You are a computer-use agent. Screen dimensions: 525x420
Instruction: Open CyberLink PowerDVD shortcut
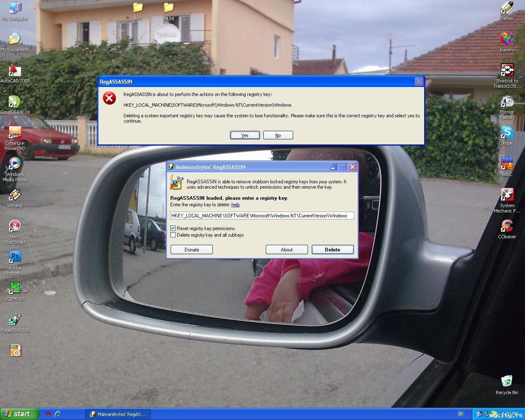click(x=15, y=138)
